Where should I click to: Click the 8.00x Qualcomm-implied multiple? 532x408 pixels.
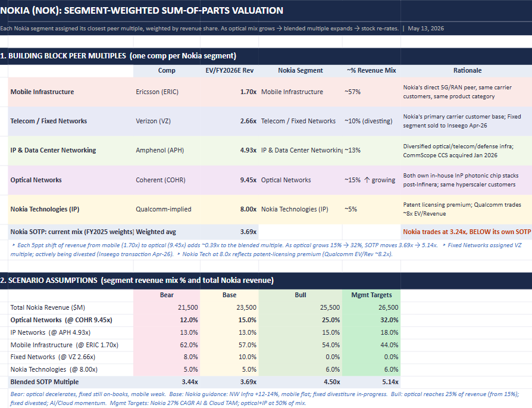coord(248,209)
